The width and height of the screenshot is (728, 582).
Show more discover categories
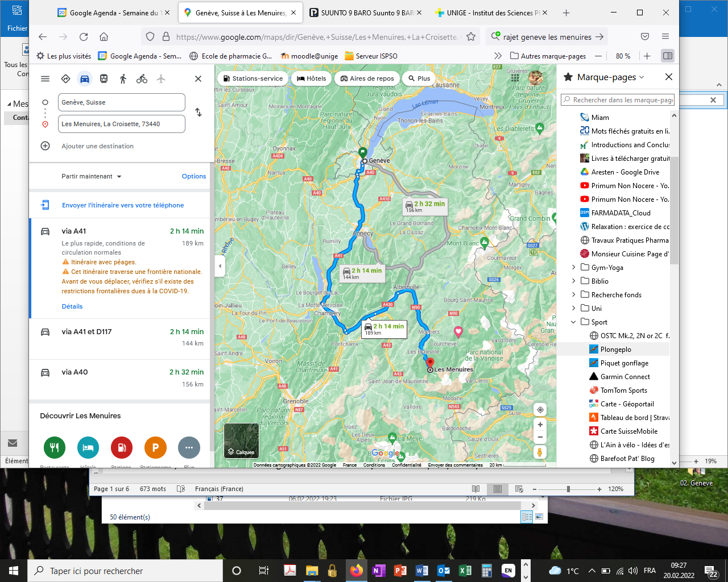pos(189,448)
